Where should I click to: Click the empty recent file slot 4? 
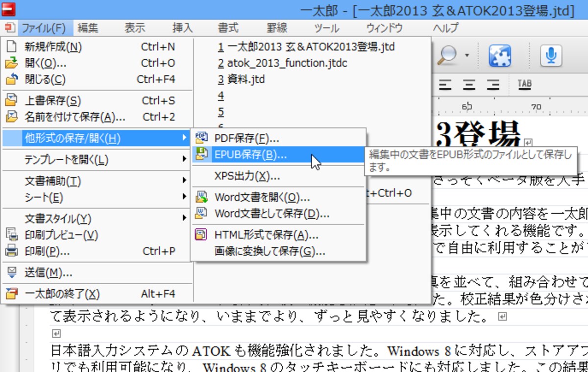pos(221,96)
